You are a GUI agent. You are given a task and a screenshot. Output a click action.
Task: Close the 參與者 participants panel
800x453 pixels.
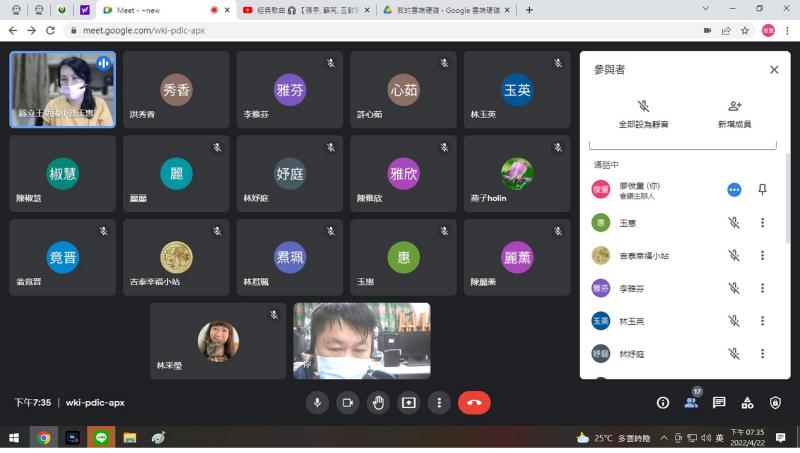[774, 70]
